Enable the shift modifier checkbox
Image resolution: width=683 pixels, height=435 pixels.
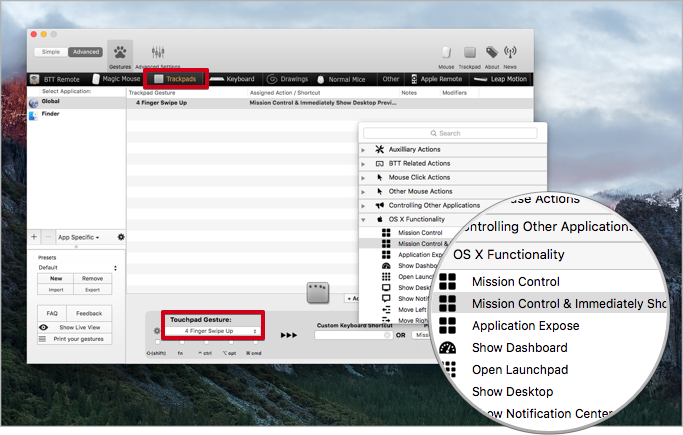(x=157, y=343)
